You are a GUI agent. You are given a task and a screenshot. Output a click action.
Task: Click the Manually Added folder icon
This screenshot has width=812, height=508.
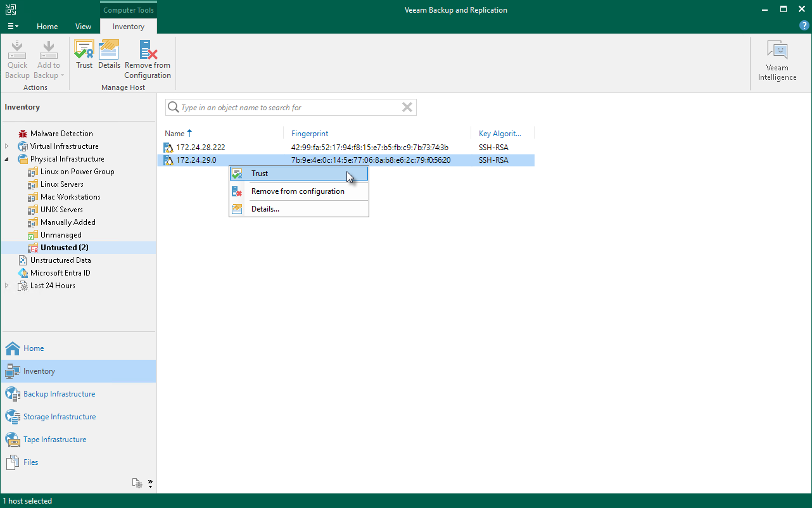tap(34, 222)
